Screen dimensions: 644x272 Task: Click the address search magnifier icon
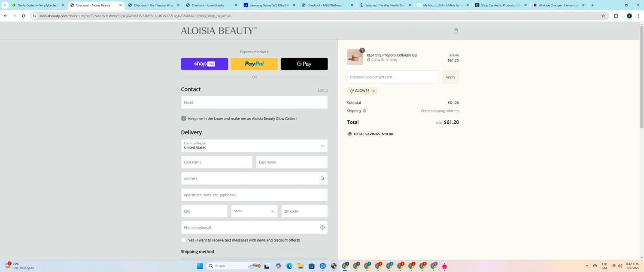[322, 179]
